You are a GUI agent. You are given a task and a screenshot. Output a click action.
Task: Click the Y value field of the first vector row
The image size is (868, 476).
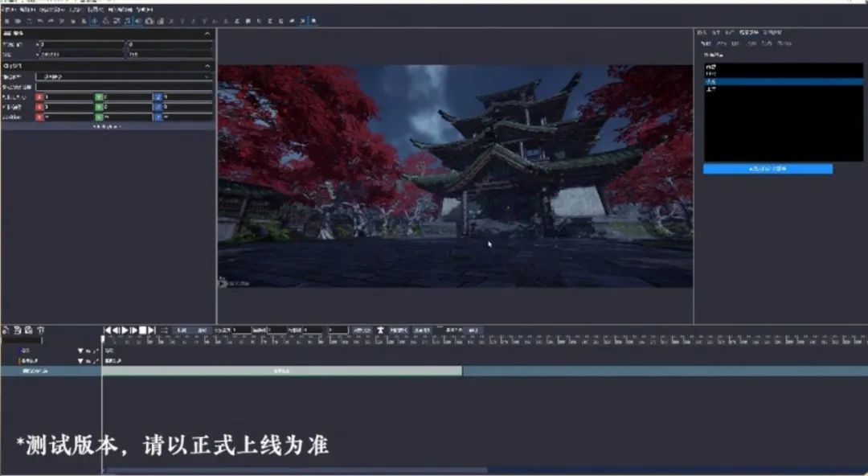point(128,97)
